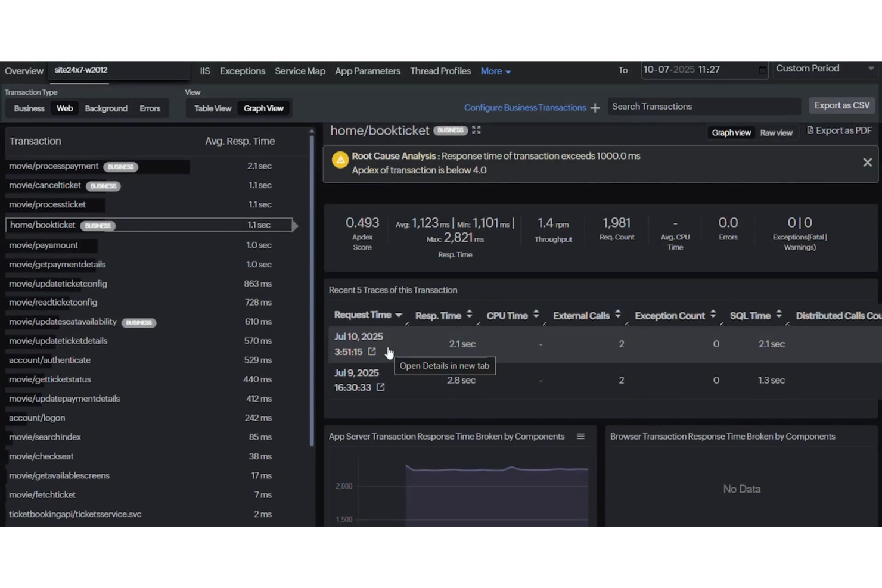Open the Service Map tab
This screenshot has width=882, height=588.
click(300, 71)
